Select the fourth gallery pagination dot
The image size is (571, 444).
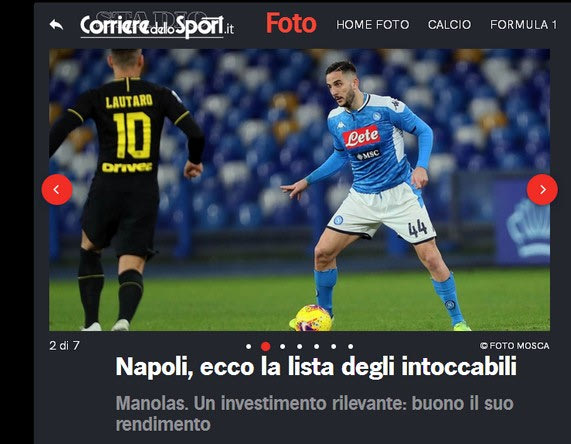pos(299,346)
